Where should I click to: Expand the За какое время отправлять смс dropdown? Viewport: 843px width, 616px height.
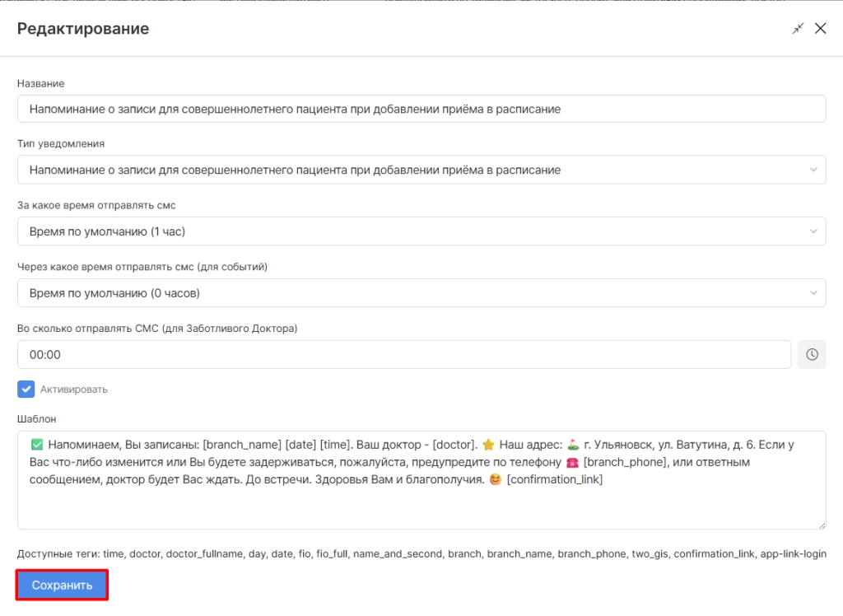(x=421, y=231)
